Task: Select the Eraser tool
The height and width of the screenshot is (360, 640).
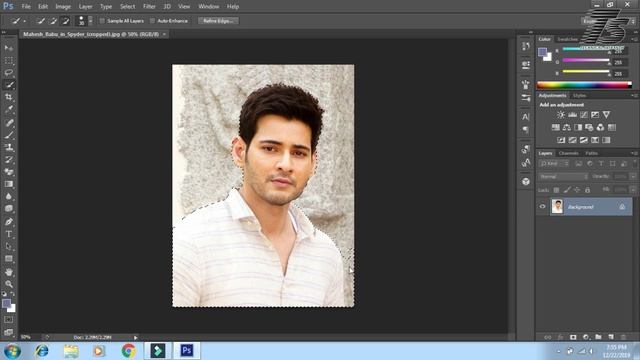Action: point(9,171)
